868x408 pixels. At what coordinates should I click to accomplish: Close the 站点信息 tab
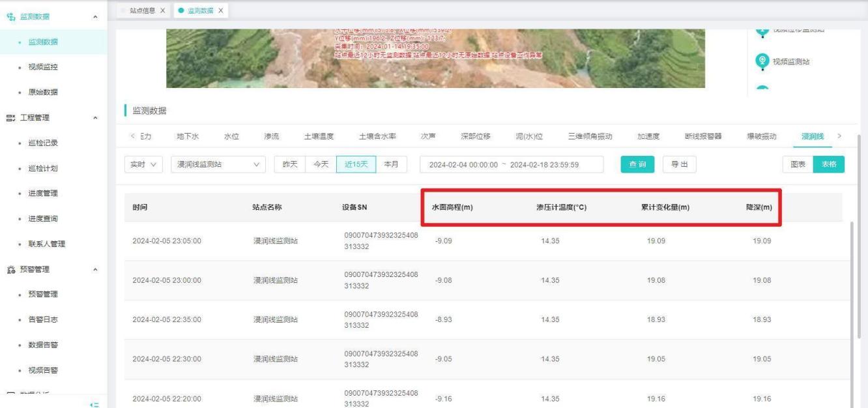(162, 10)
